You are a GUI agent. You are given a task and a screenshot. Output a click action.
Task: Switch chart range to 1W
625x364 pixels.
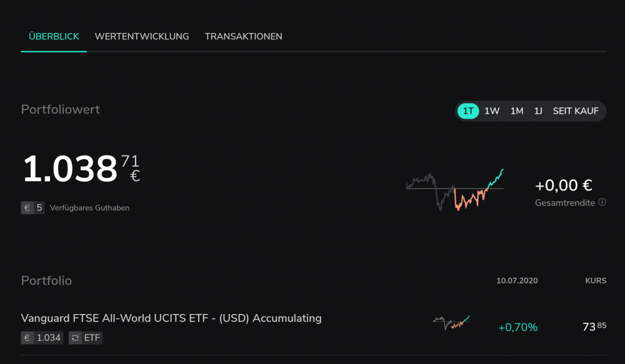click(x=491, y=111)
